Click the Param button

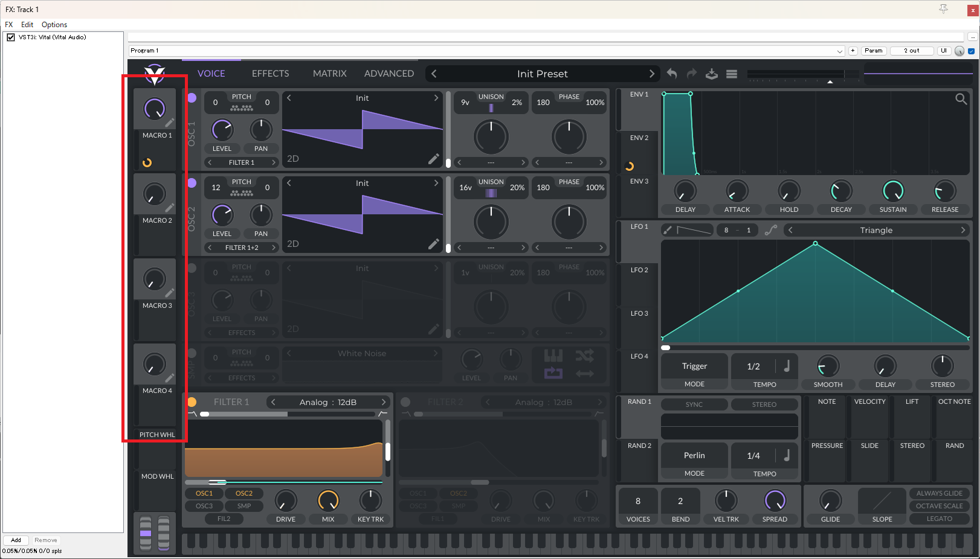click(x=874, y=51)
